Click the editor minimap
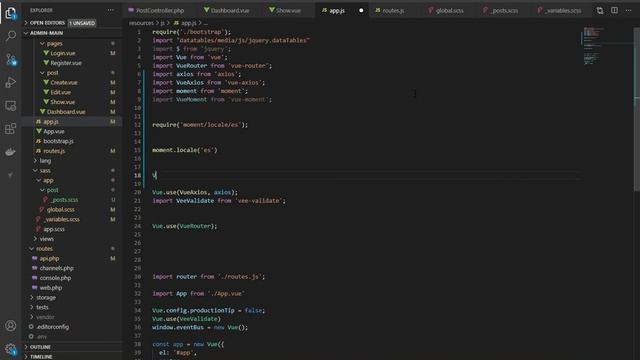This screenshot has width=640, height=360. click(606, 46)
